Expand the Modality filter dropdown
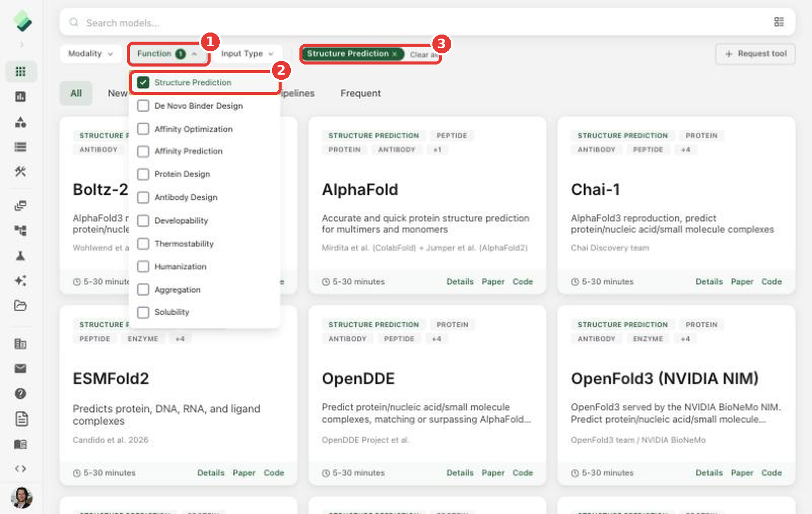Viewport: 812px width, 514px height. pyautogui.click(x=90, y=54)
